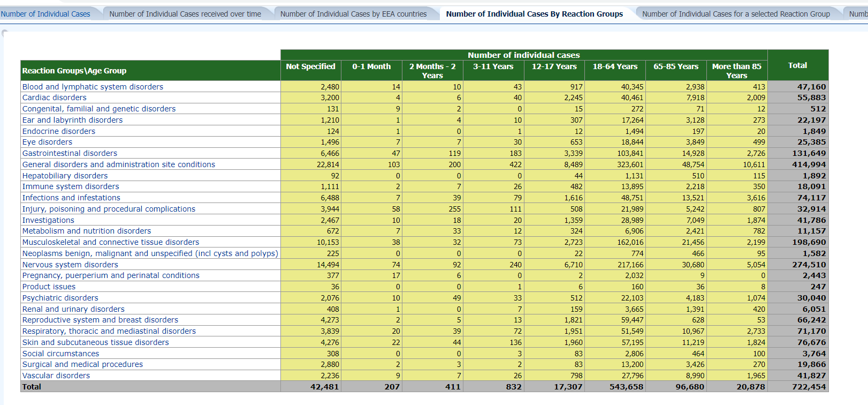
Task: Open Cases by EEA countries tab
Action: point(353,14)
